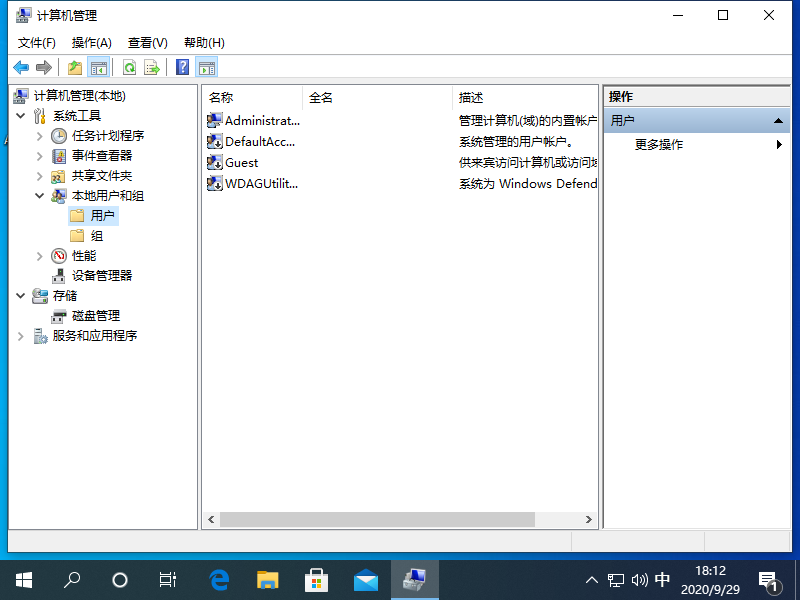Open the Chinese input indicator in the system tray
The height and width of the screenshot is (600, 800).
pos(662,578)
